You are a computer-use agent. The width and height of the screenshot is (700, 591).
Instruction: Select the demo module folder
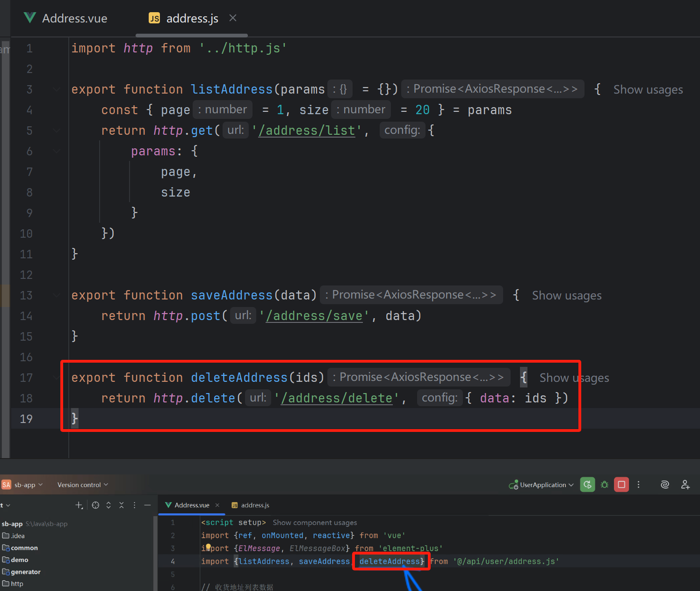point(15,560)
